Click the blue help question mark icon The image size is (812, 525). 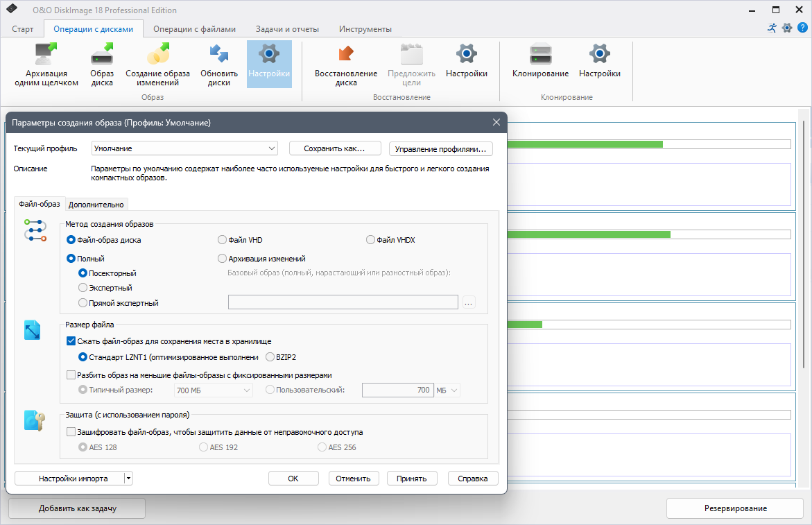(x=802, y=28)
